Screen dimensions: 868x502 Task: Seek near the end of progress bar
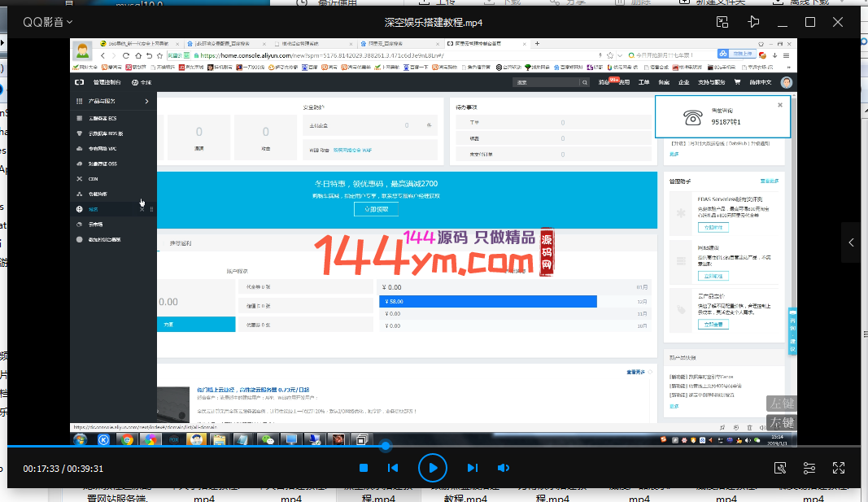click(x=846, y=446)
